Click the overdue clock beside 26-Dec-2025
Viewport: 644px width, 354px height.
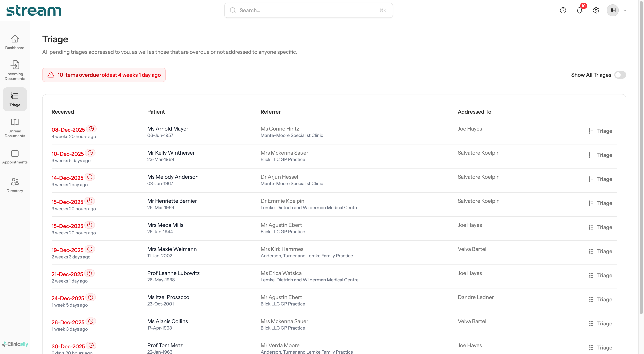tap(91, 321)
